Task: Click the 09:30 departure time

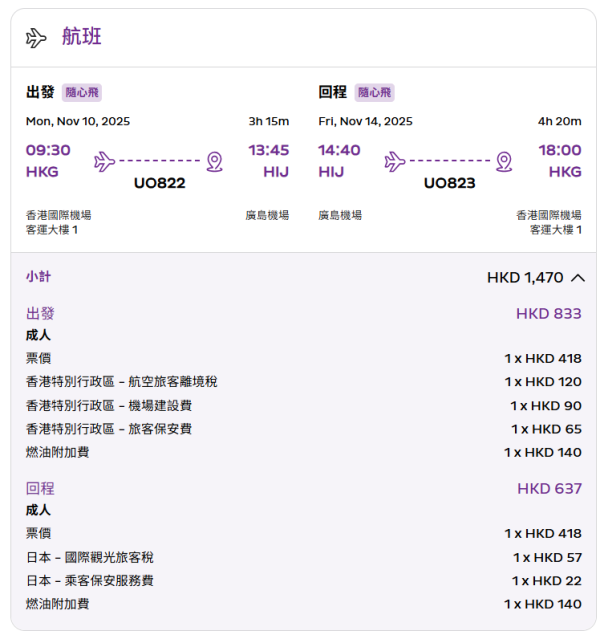Action: click(48, 150)
